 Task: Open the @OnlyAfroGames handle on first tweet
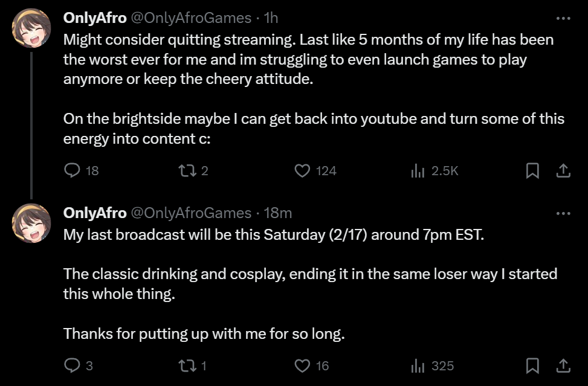pyautogui.click(x=191, y=18)
